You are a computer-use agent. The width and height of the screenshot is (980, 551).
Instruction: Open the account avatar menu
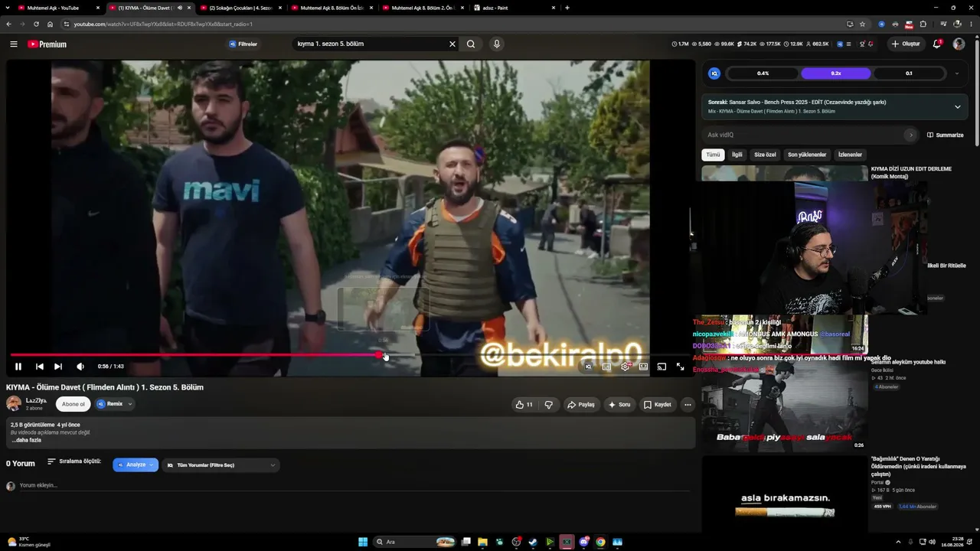pyautogui.click(x=959, y=44)
